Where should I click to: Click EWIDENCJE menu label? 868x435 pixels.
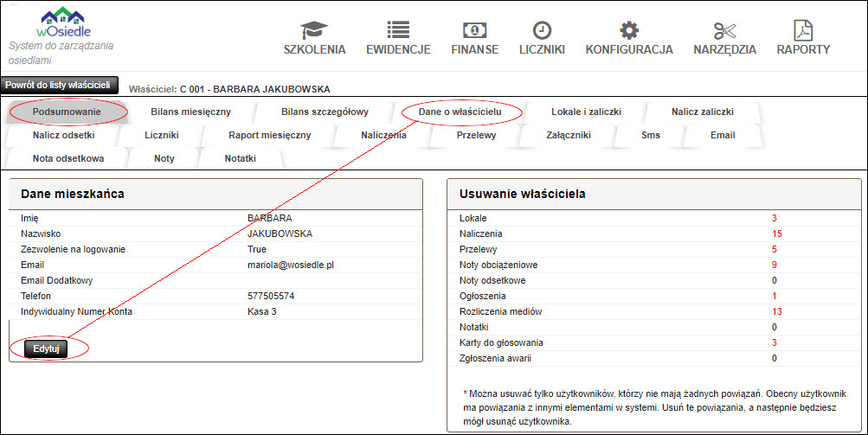(x=398, y=49)
